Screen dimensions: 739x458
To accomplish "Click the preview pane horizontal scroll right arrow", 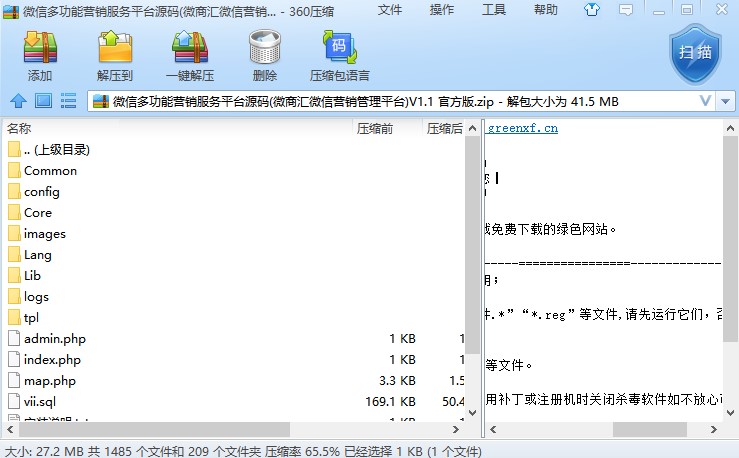I will pos(714,429).
